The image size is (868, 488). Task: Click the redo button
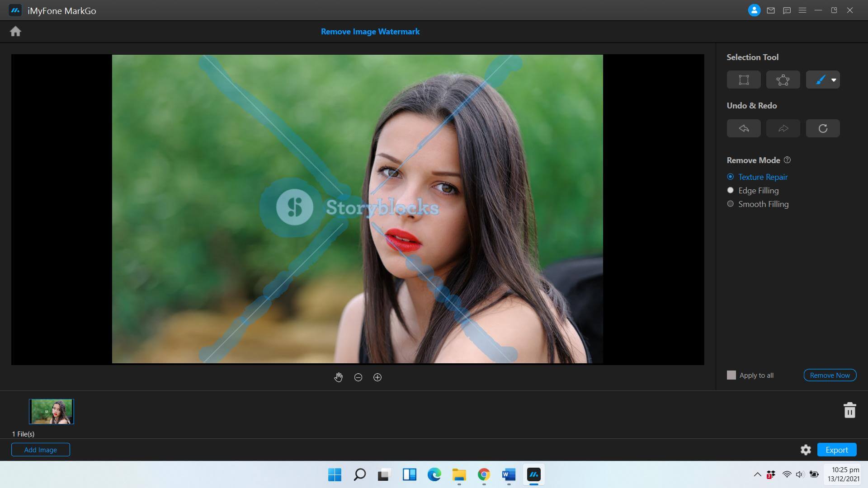(x=783, y=127)
